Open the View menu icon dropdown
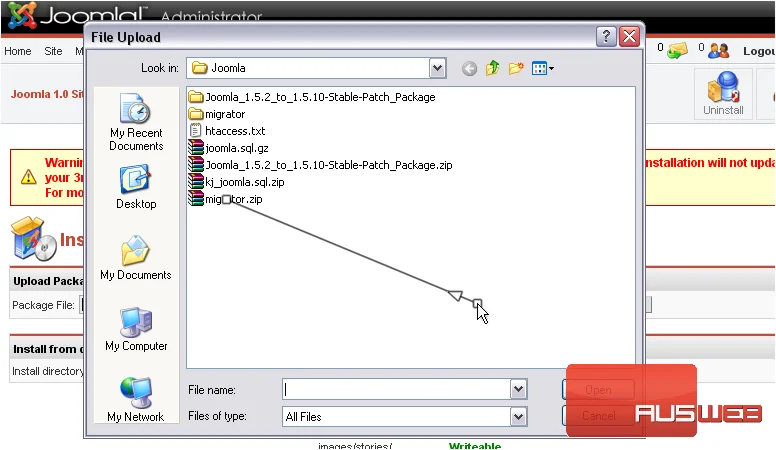Image resolution: width=776 pixels, height=450 pixels. 542,68
